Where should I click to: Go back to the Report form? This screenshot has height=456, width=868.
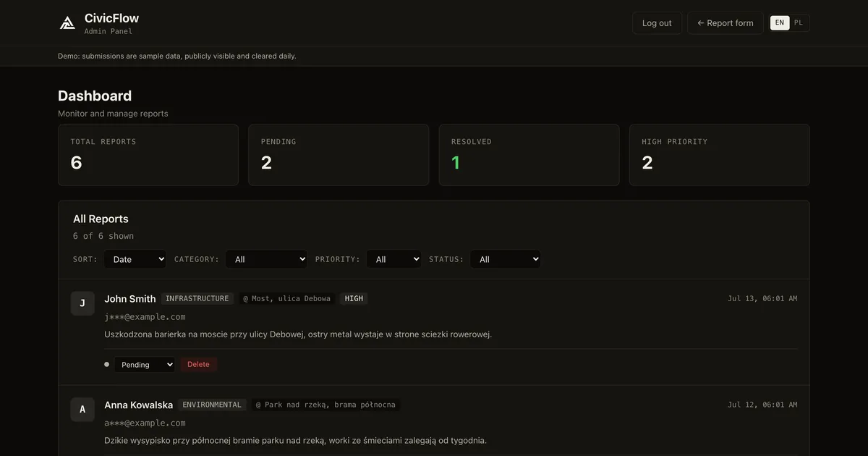click(725, 23)
